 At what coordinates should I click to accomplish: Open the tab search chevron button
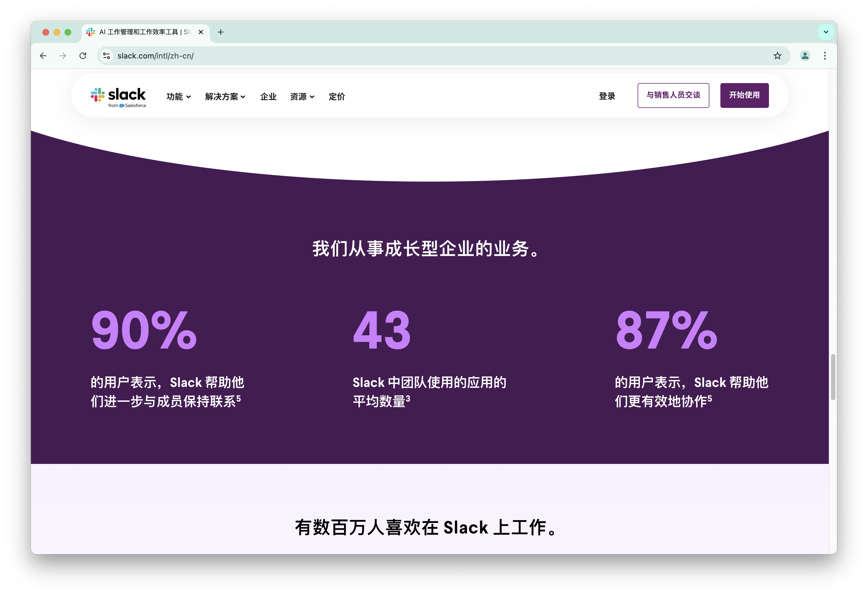(826, 32)
